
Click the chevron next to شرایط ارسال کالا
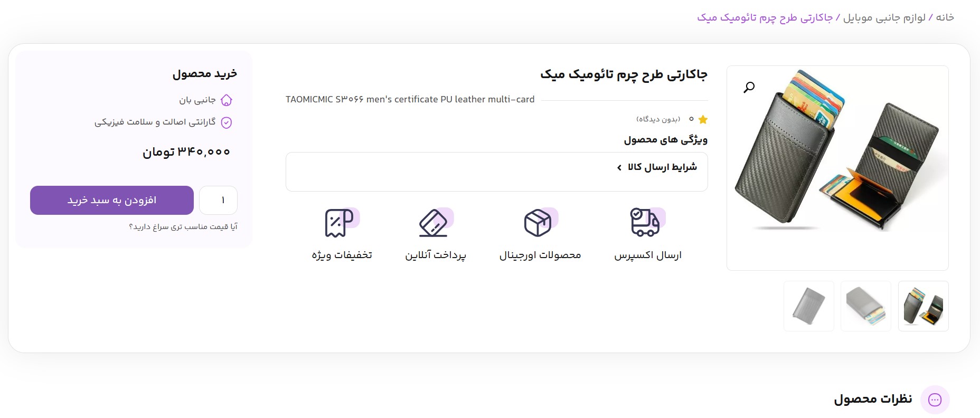[x=619, y=167]
